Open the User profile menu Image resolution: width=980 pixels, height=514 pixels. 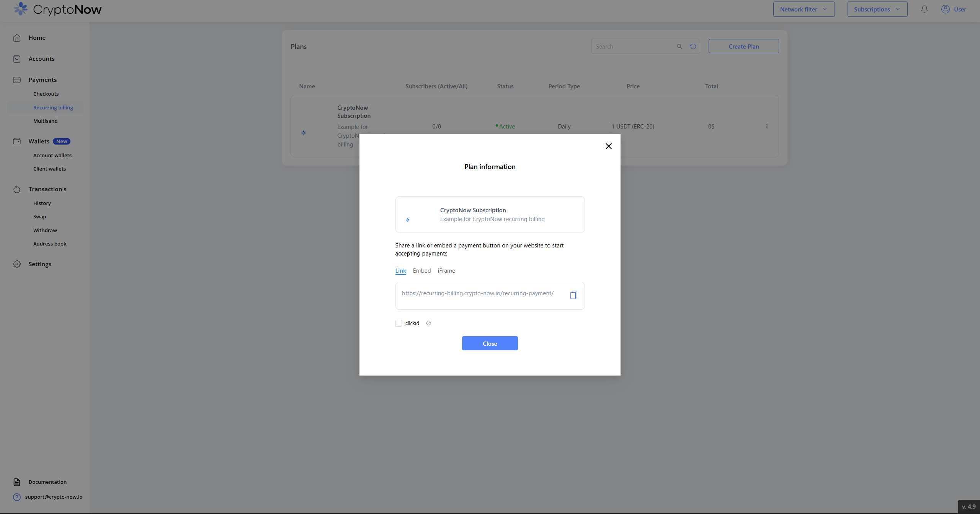point(954,9)
